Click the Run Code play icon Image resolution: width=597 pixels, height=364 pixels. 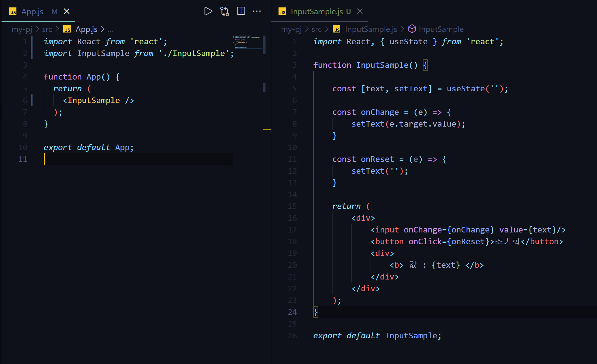coord(208,11)
